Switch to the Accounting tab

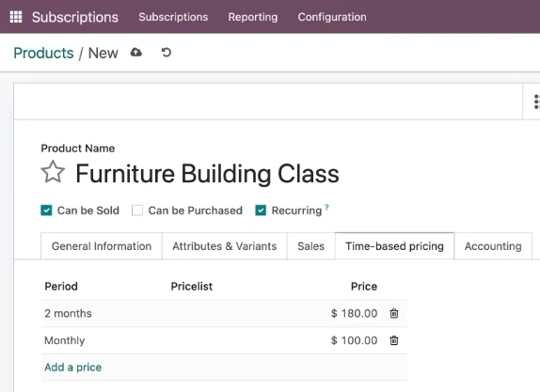point(493,246)
